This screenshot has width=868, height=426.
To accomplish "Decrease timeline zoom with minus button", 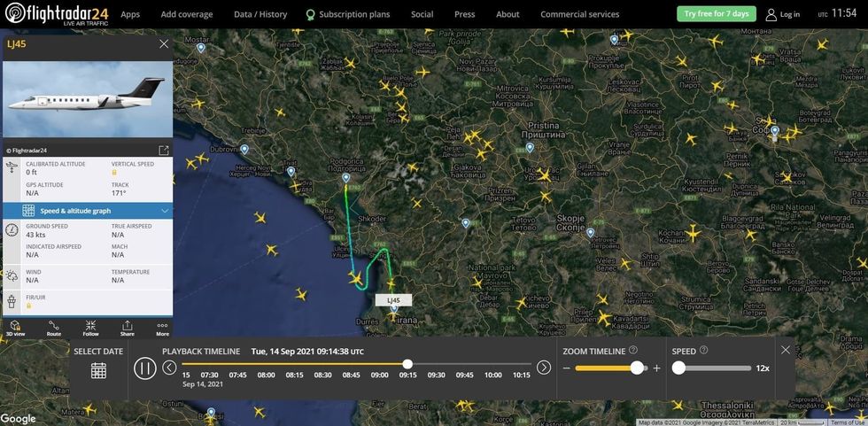I will coord(567,368).
